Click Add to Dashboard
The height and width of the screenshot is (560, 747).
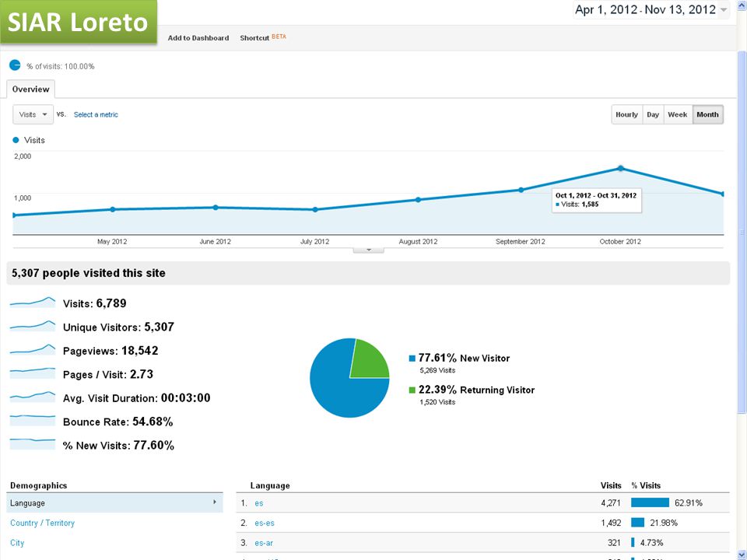(x=198, y=37)
